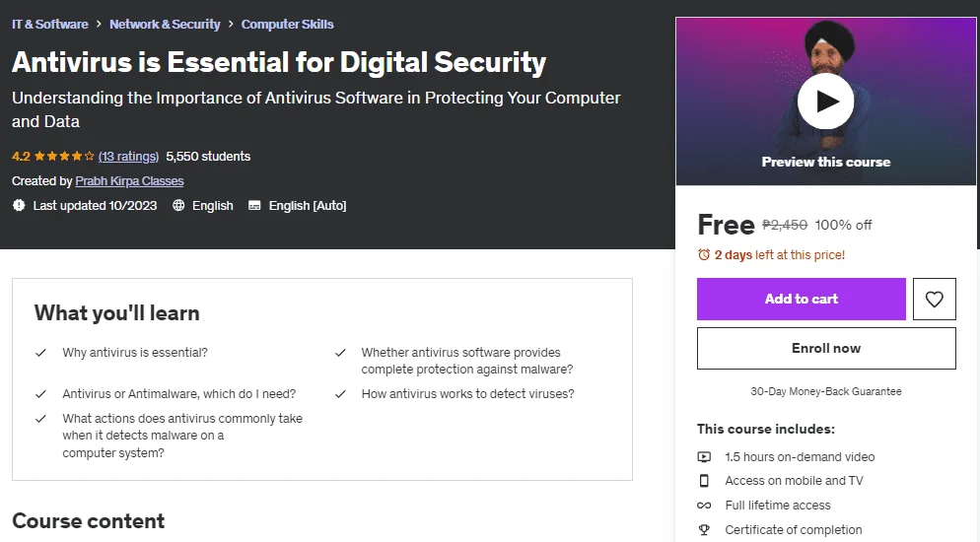Image resolution: width=980 pixels, height=542 pixels.
Task: Open Computer Skills breadcrumb link
Action: (x=288, y=25)
